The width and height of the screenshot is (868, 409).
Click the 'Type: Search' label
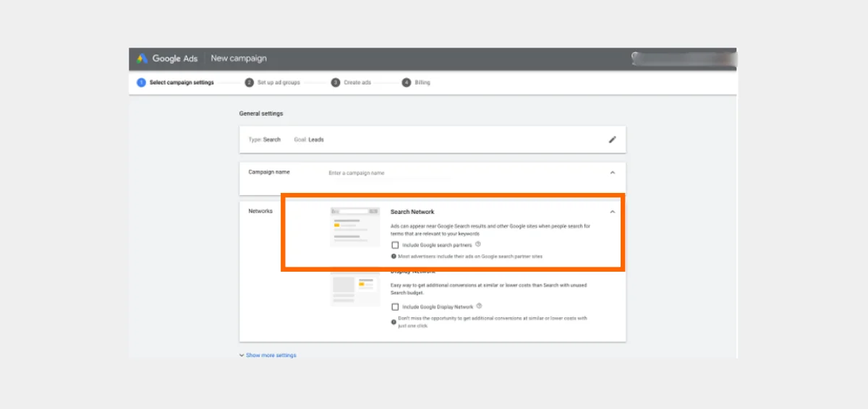point(265,139)
